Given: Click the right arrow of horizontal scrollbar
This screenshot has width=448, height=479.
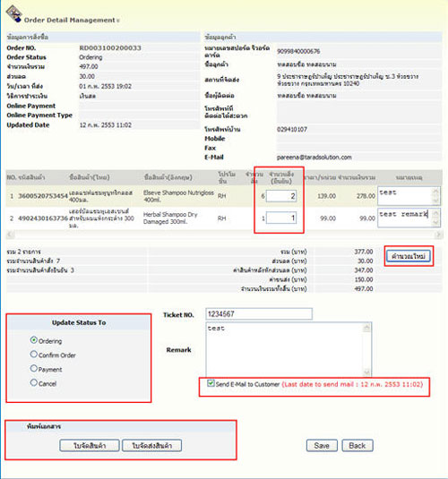Looking at the screenshot, I should click(x=439, y=235).
